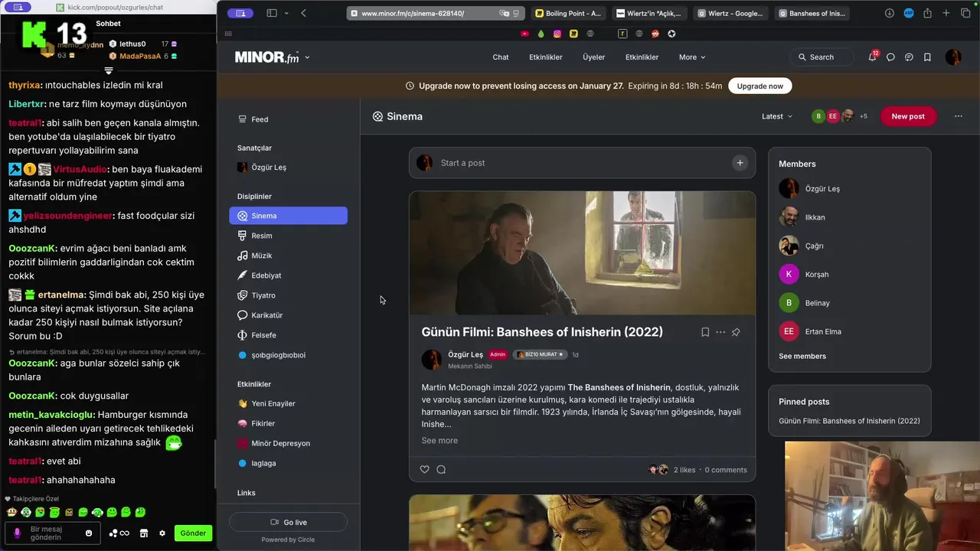Open Karikatür space in sidebar

tap(288, 315)
